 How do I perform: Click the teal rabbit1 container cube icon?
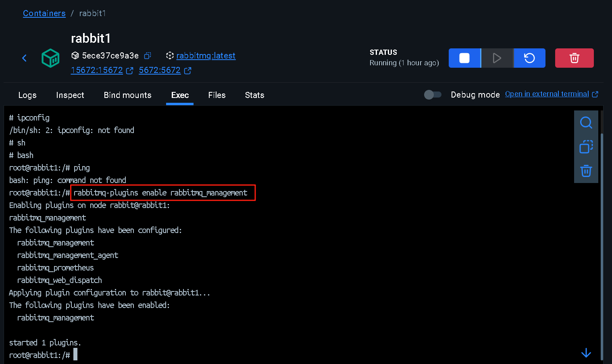click(50, 58)
